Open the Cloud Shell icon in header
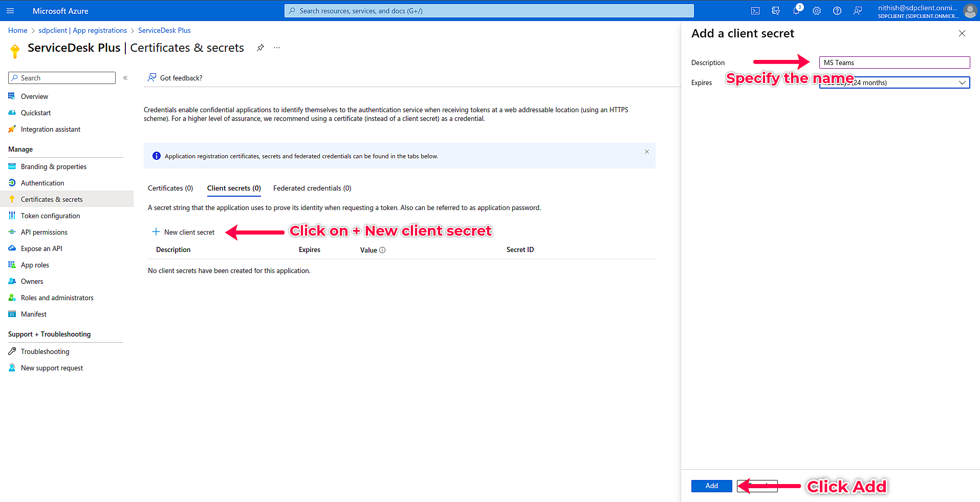This screenshot has width=980, height=502. [x=755, y=11]
